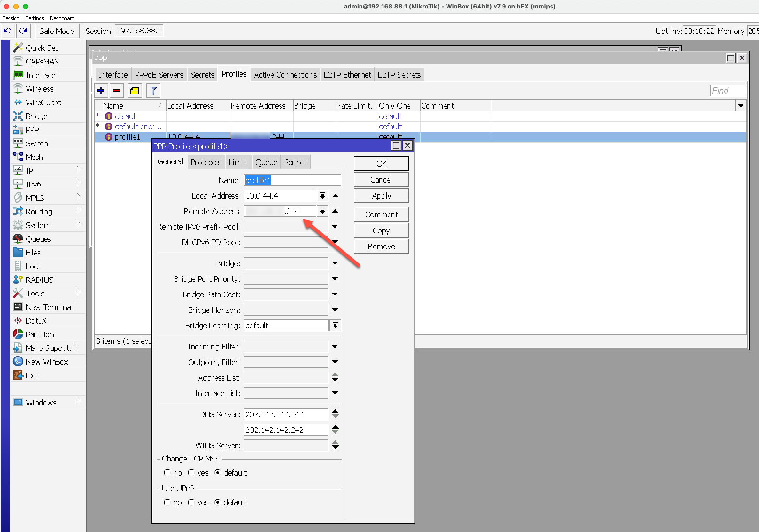The height and width of the screenshot is (532, 759).
Task: Click the Copy button in PPP Profile
Action: 381,230
